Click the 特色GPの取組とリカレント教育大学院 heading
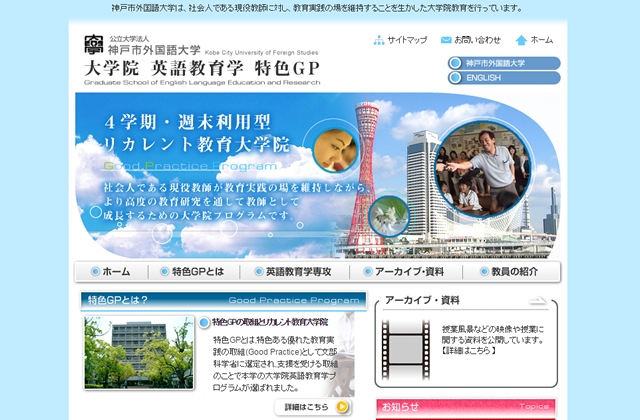Viewport: 640px width, 420px height. tap(270, 322)
